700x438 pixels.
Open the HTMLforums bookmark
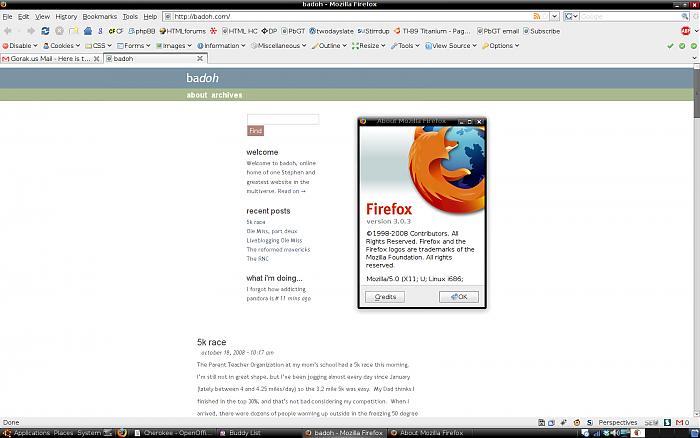pyautogui.click(x=183, y=31)
